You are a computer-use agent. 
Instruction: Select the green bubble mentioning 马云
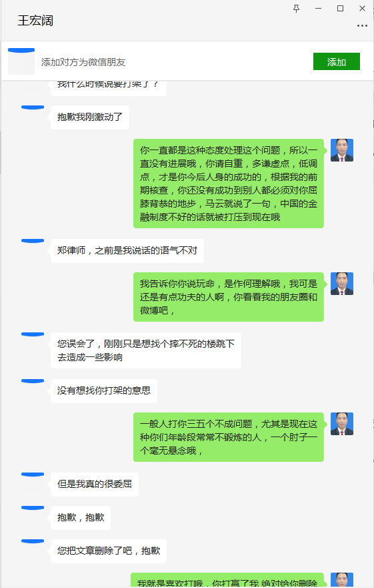(x=229, y=184)
